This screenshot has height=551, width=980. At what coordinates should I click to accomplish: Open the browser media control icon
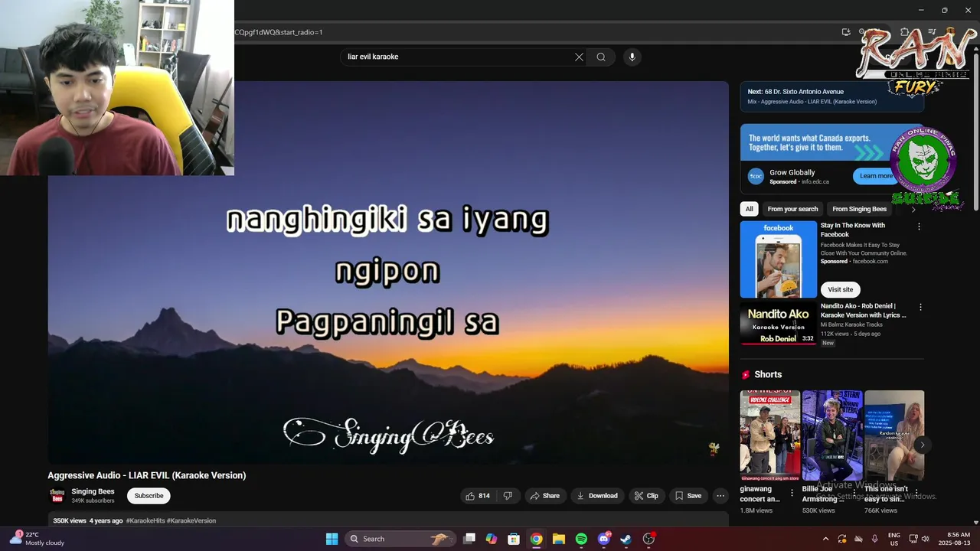(x=932, y=32)
